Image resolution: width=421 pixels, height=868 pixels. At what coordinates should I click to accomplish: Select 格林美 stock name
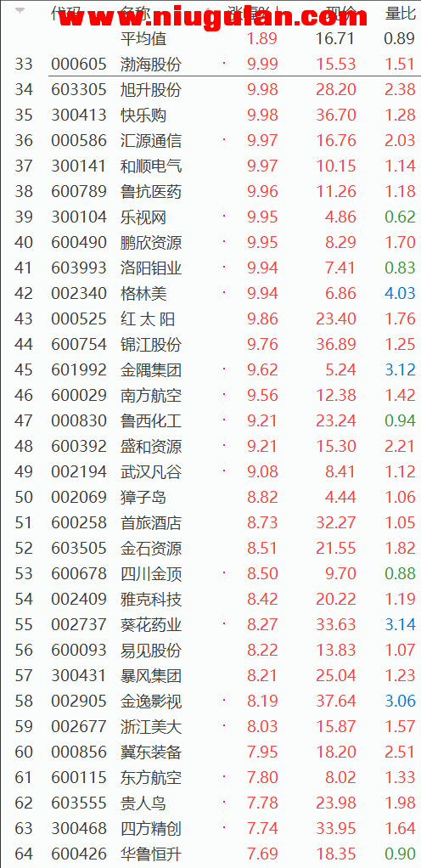coord(143,293)
